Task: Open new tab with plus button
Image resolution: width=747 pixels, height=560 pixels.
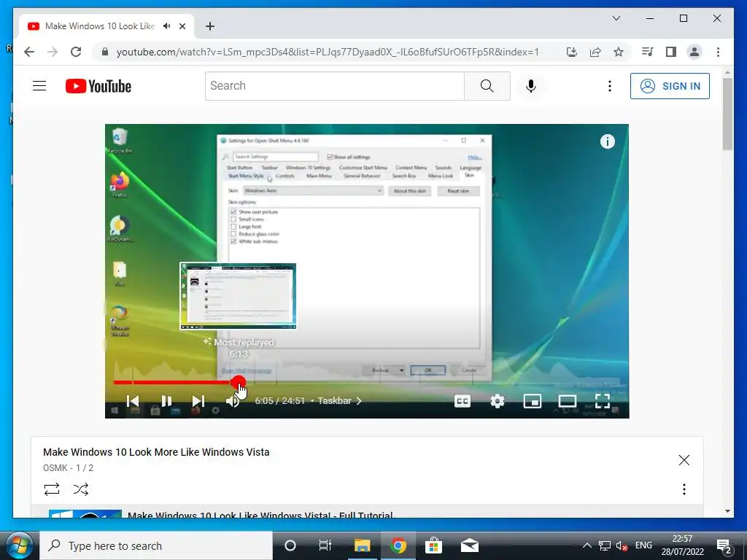Action: (210, 26)
